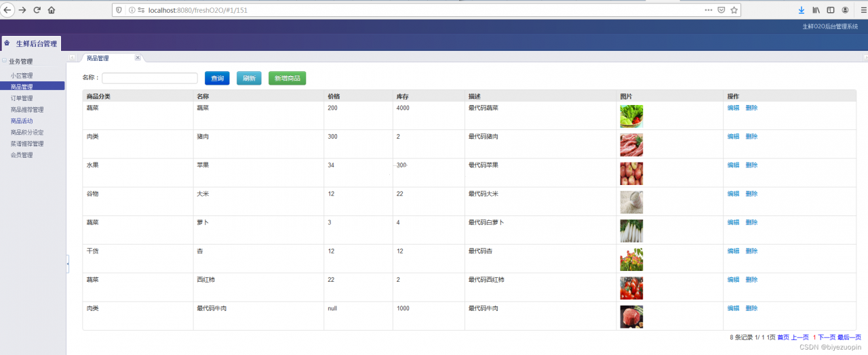Click the home icon beside 生鲜后台管理

pos(7,43)
